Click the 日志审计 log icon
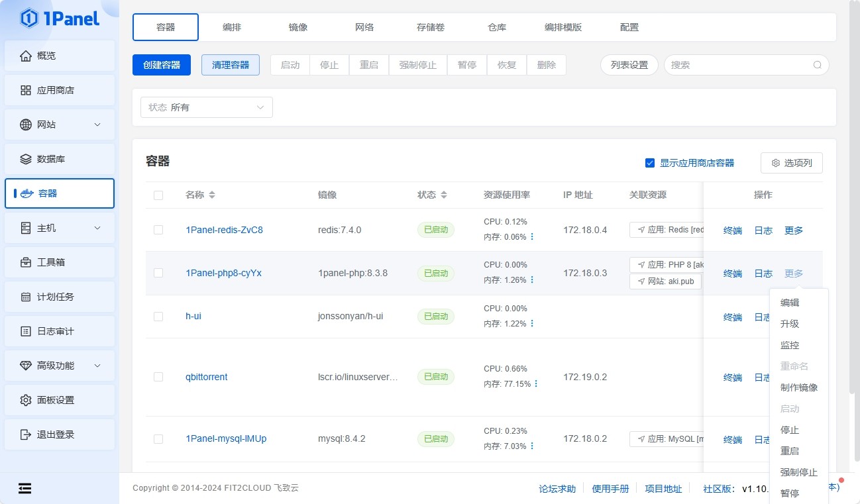The height and width of the screenshot is (504, 860). click(26, 331)
